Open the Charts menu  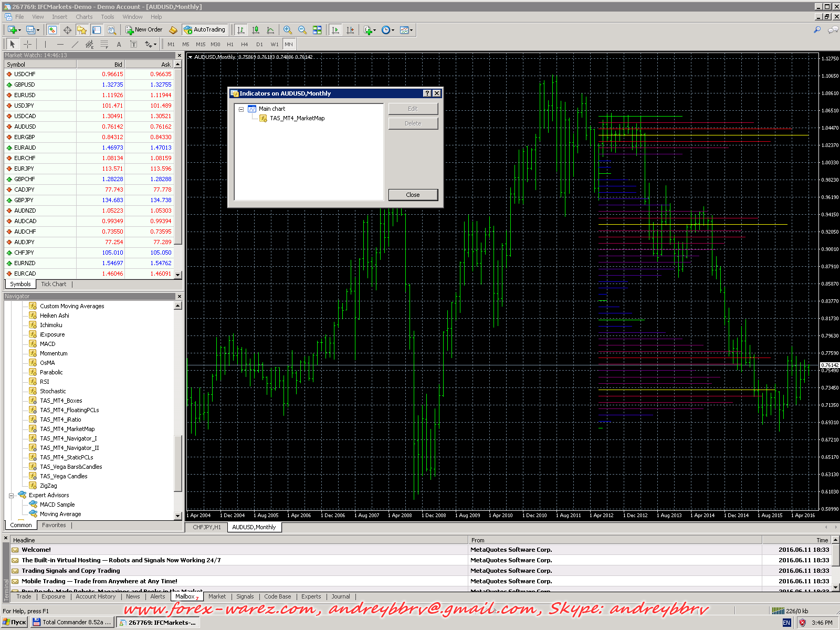pos(84,17)
